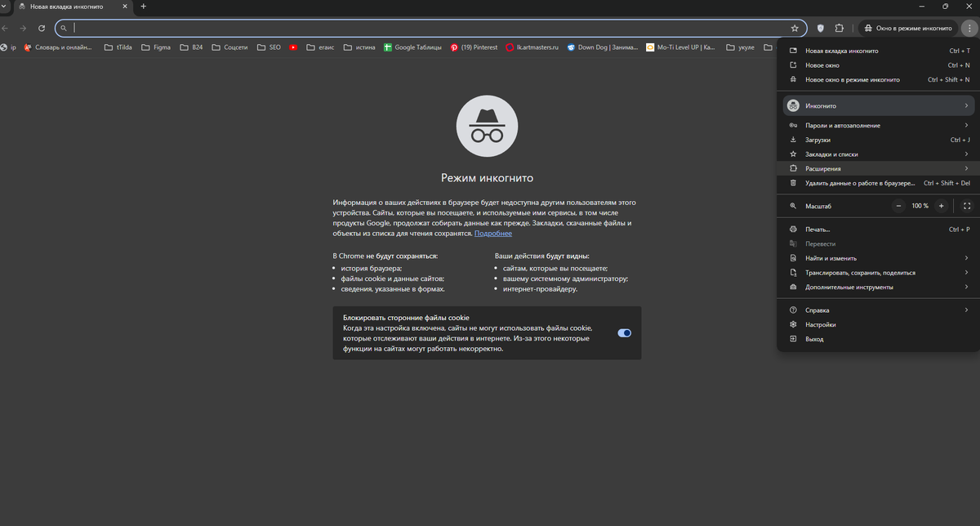
Task: Open the 'Словарь и онлайн...' bookmark
Action: 60,47
